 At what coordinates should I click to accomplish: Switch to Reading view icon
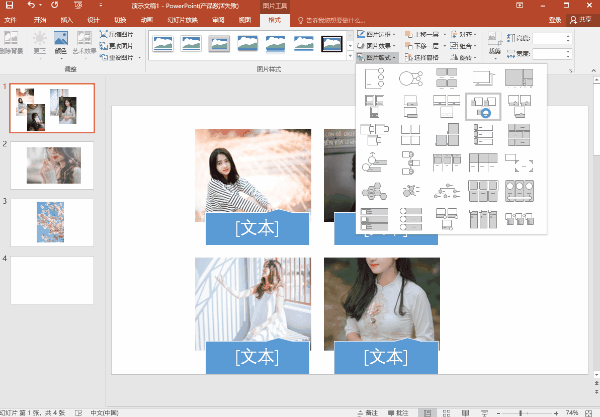[465, 413]
